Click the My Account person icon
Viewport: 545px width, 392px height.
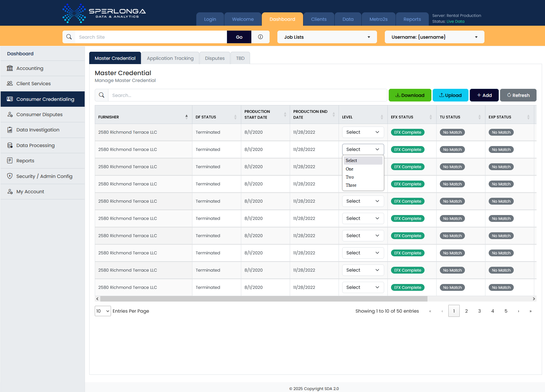pos(10,192)
